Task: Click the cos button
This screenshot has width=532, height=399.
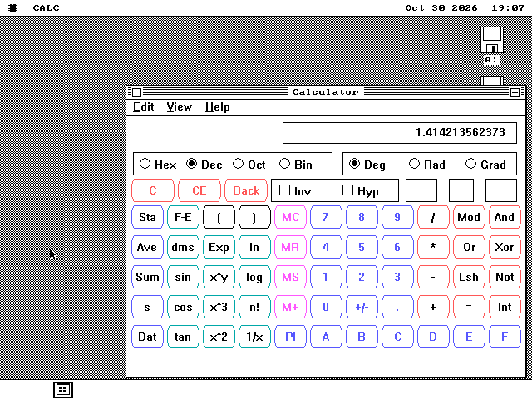Action: click(183, 307)
